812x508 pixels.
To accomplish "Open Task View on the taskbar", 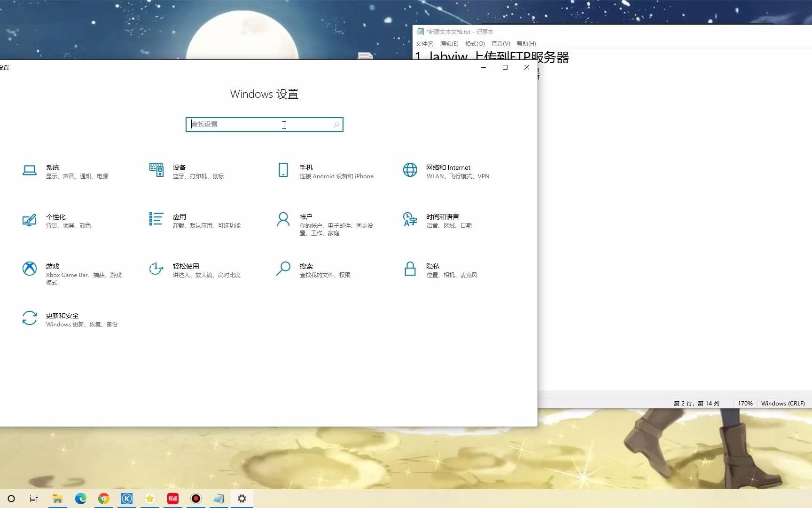I will point(34,499).
